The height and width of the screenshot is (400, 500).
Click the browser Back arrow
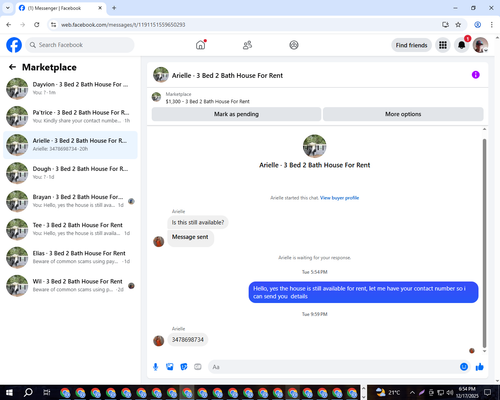coord(9,25)
